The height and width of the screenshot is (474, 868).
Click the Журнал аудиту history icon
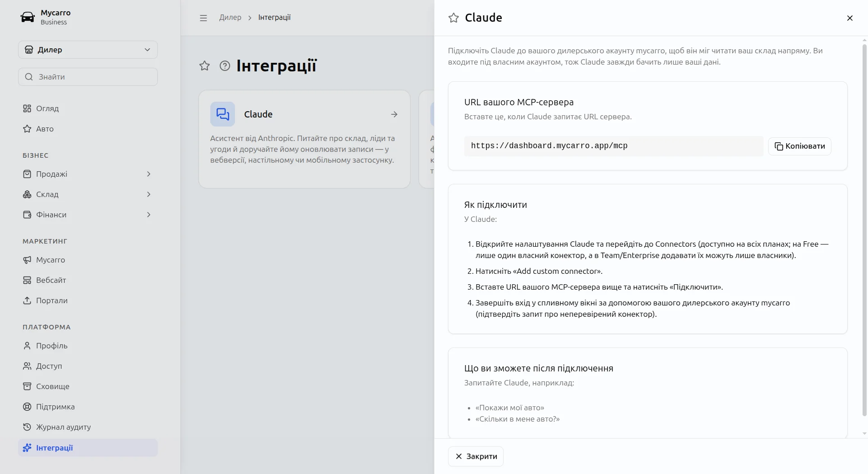(x=27, y=427)
